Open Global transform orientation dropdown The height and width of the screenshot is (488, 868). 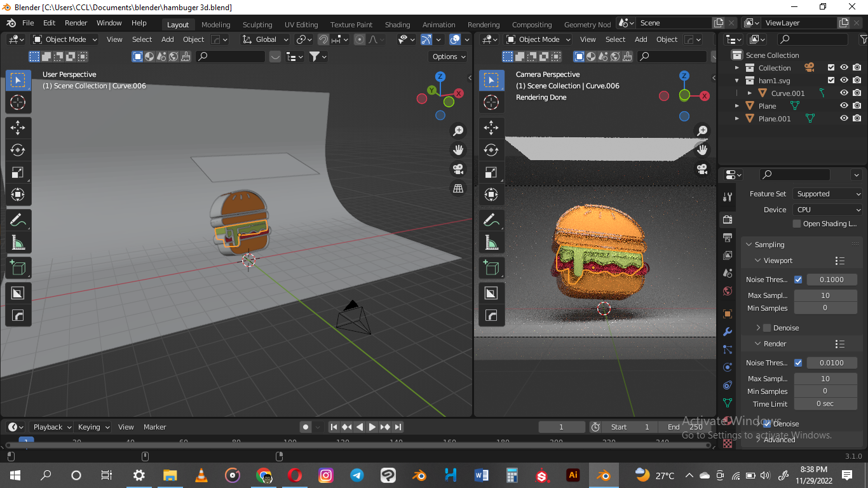pos(265,39)
